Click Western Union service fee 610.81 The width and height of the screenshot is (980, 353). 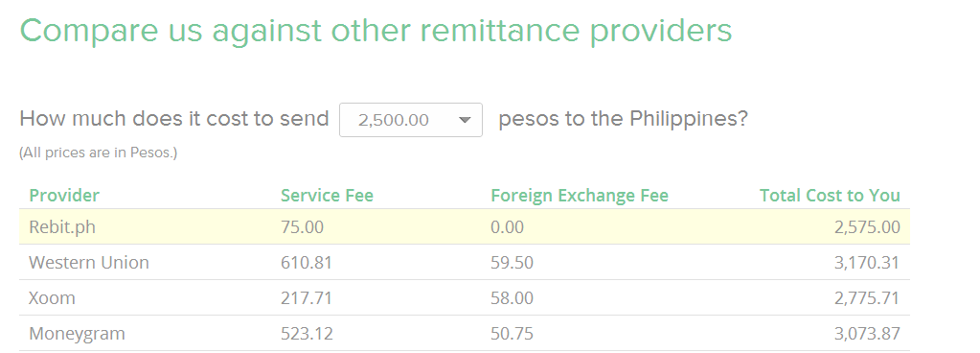coord(307,262)
